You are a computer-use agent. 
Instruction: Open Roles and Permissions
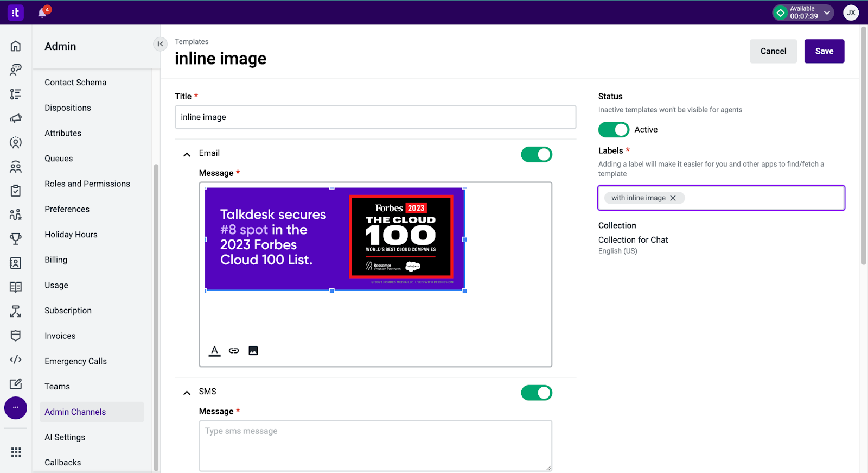(x=87, y=184)
